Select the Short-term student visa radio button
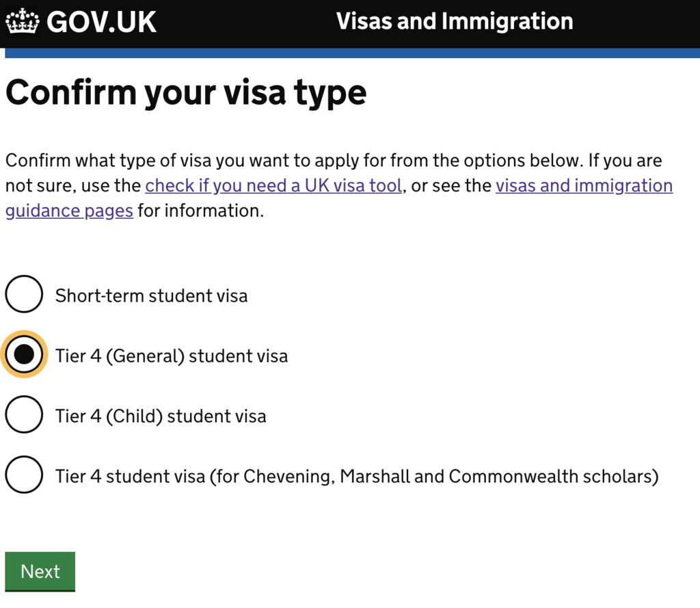Viewport: 700px width, 608px height. pyautogui.click(x=24, y=294)
